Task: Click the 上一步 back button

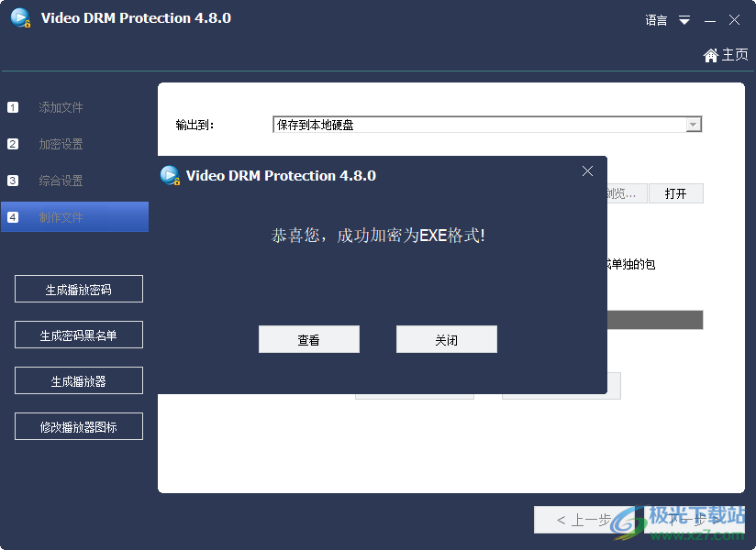Action: (584, 520)
